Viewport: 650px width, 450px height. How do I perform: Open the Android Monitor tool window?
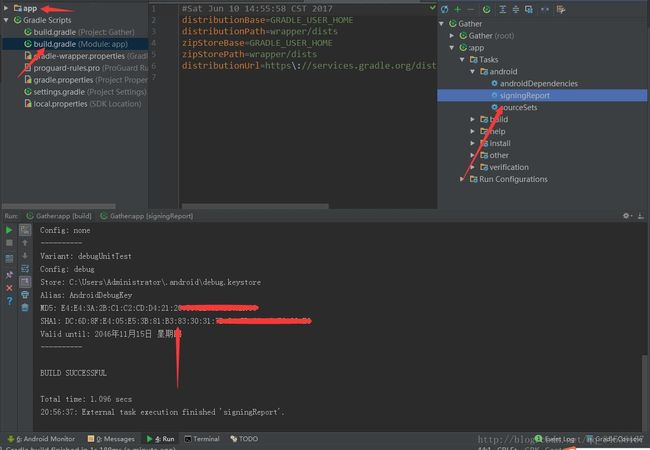click(x=41, y=439)
